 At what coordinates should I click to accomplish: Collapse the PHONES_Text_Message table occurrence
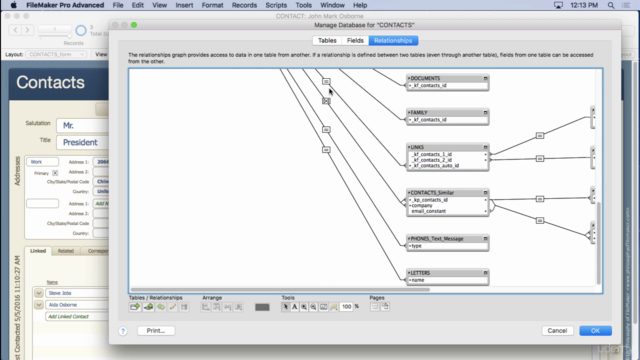485,239
